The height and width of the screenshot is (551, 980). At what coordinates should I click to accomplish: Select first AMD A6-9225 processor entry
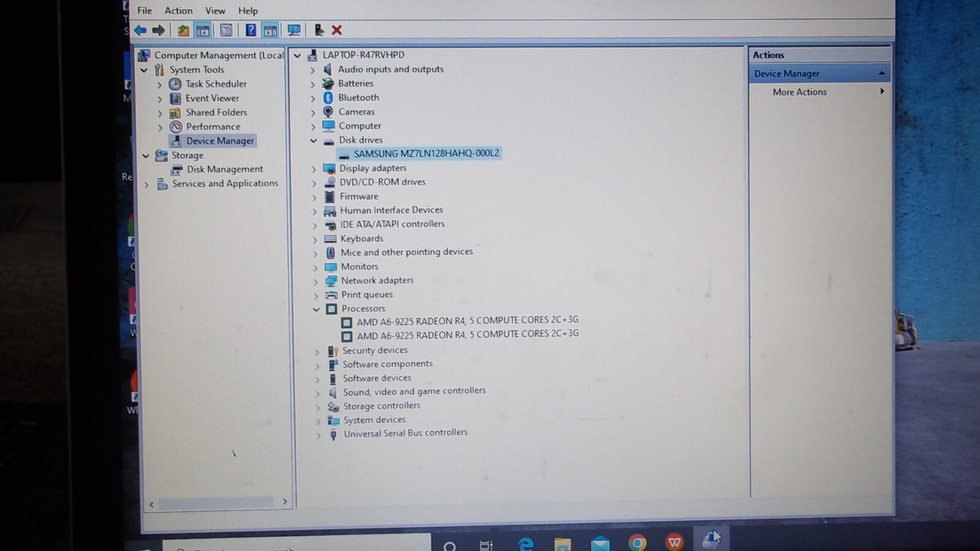[x=467, y=321]
